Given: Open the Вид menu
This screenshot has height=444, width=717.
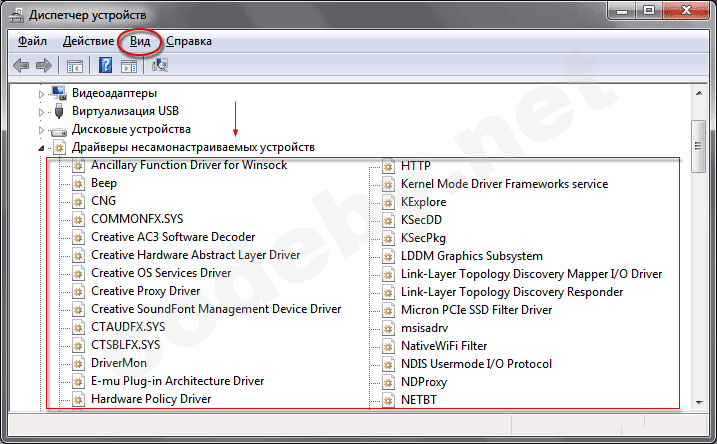Looking at the screenshot, I should [x=139, y=41].
